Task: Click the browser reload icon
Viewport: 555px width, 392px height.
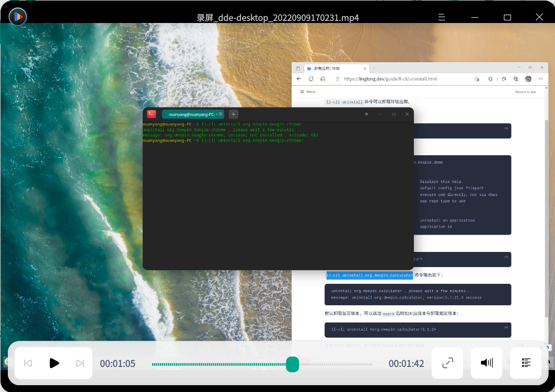Action: tap(311, 79)
